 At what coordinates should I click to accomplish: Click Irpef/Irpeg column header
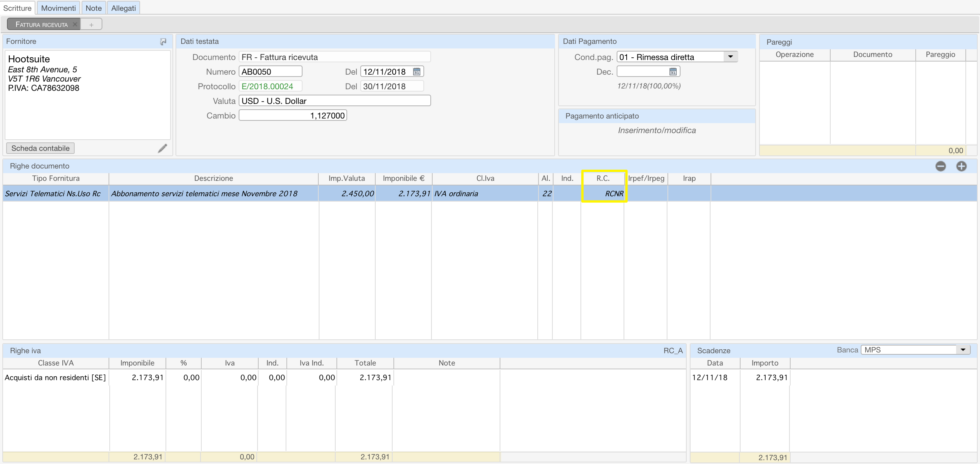(x=646, y=179)
